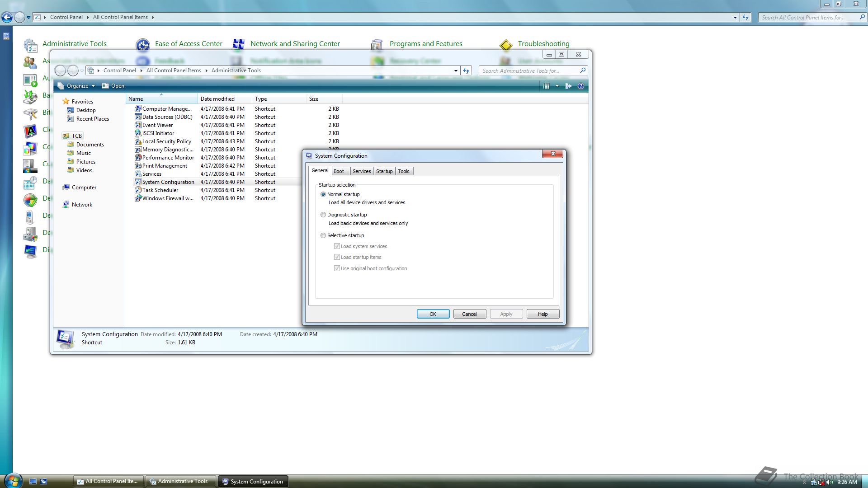The width and height of the screenshot is (868, 488).
Task: Toggle the Load system services checkbox
Action: 337,246
